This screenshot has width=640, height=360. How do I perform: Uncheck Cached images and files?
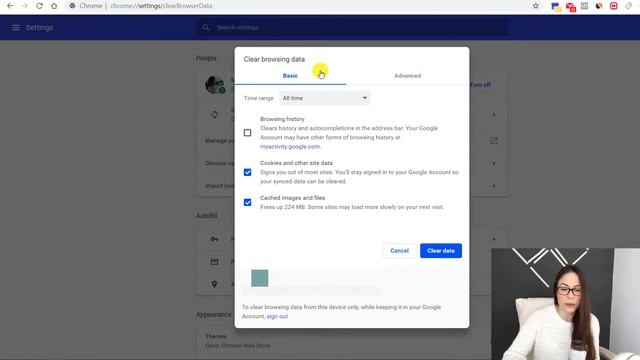247,202
